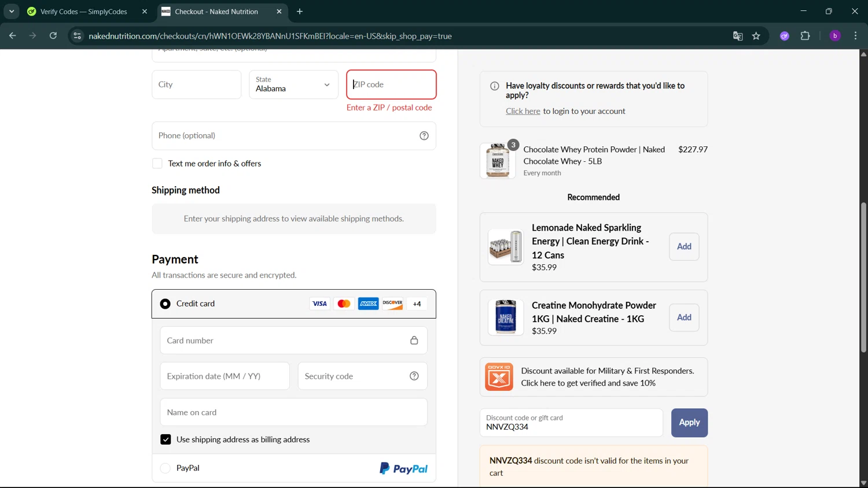
Task: Bookmark this page with the star icon
Action: point(756,36)
